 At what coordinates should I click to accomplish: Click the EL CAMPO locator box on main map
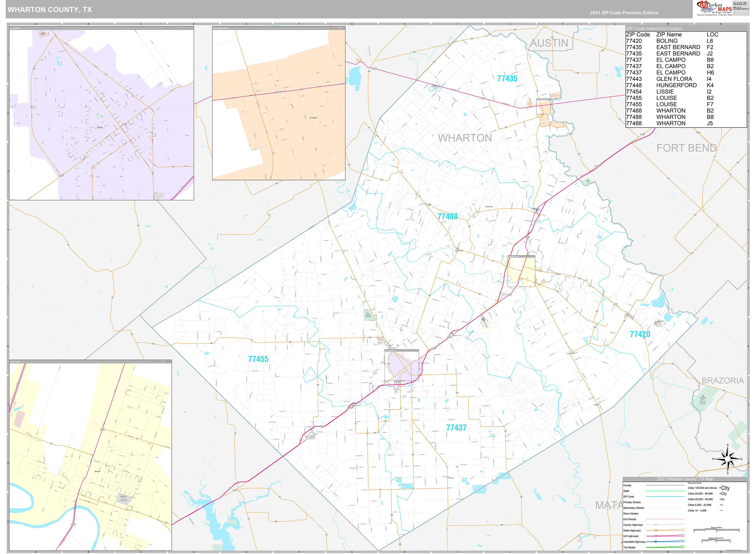[x=401, y=365]
